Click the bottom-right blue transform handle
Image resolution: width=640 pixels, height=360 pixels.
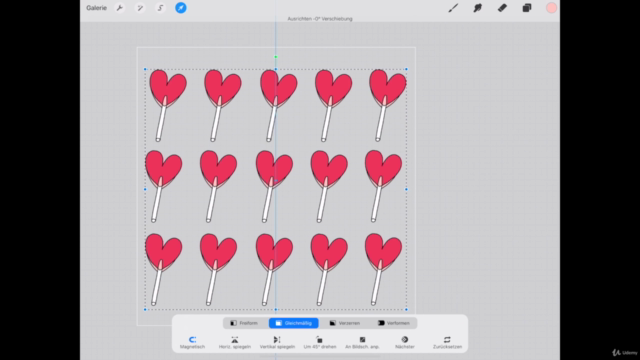coord(406,309)
